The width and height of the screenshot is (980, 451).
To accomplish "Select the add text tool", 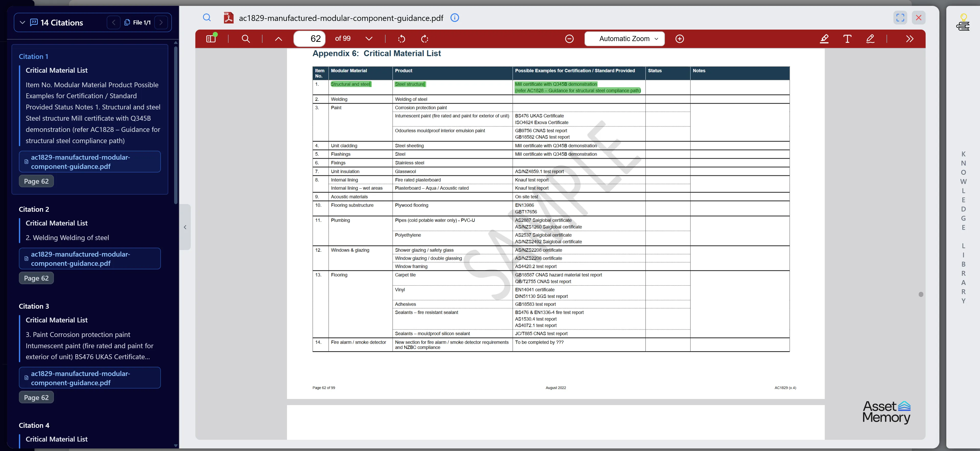I will point(847,39).
